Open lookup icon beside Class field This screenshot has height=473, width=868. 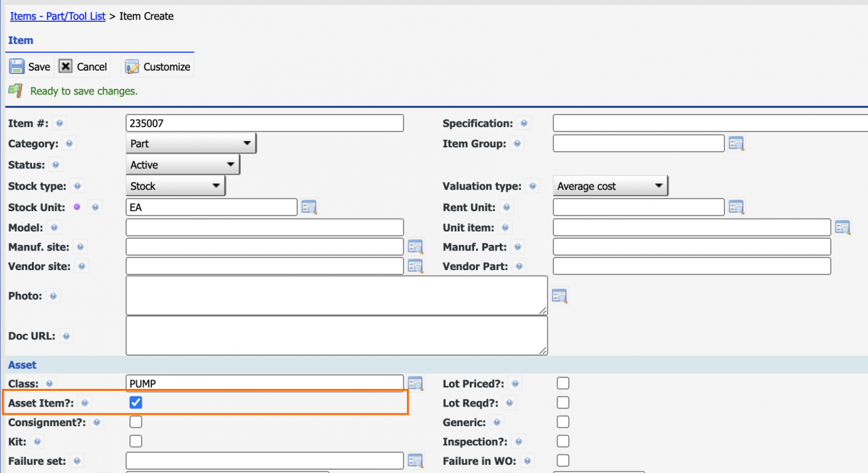pyautogui.click(x=415, y=383)
